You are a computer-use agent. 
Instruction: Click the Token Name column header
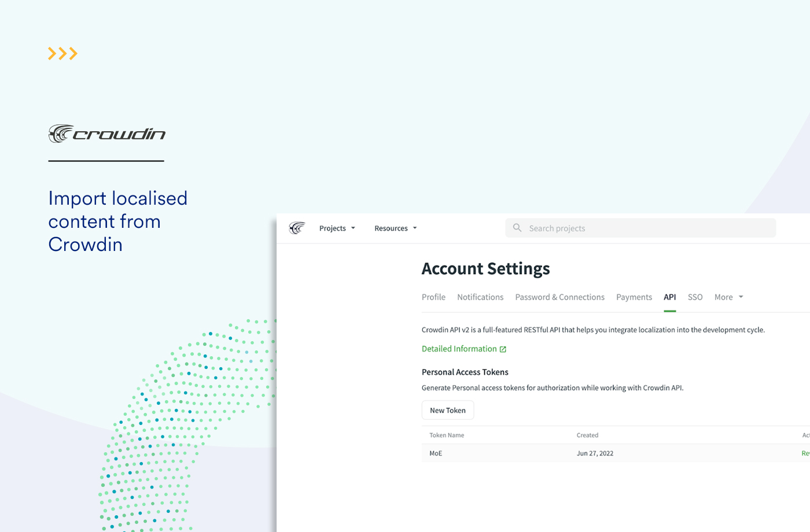click(446, 435)
